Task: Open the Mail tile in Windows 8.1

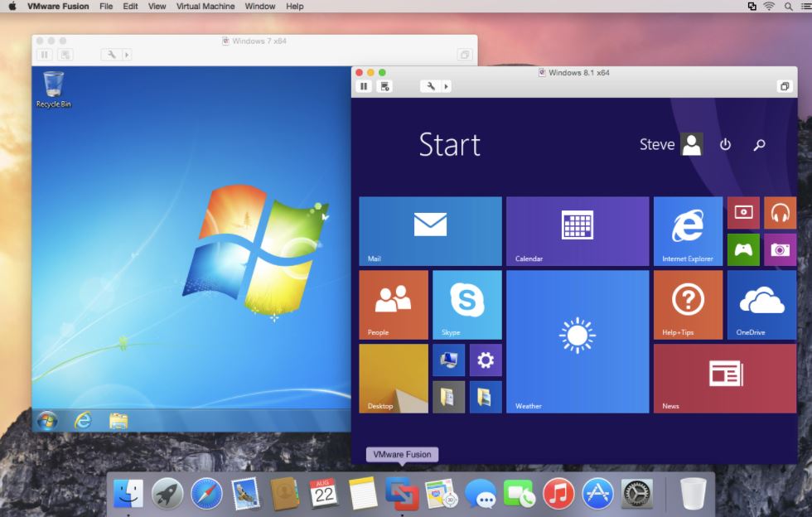Action: point(430,231)
